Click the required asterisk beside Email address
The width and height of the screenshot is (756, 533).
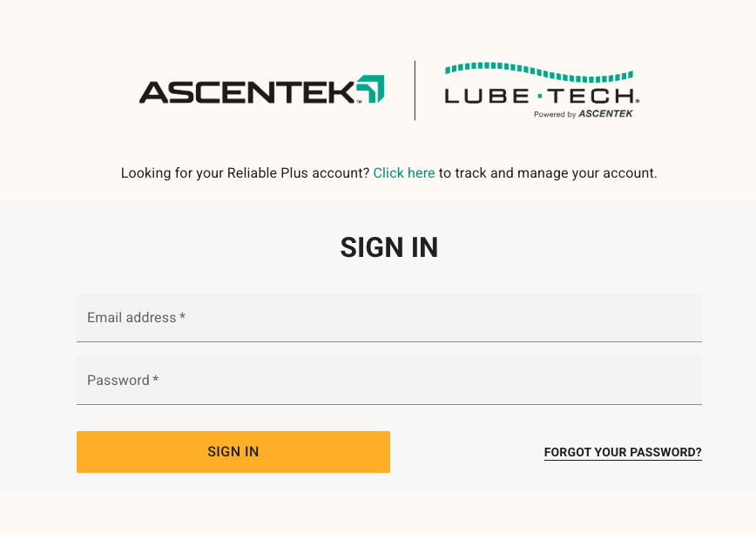(183, 318)
